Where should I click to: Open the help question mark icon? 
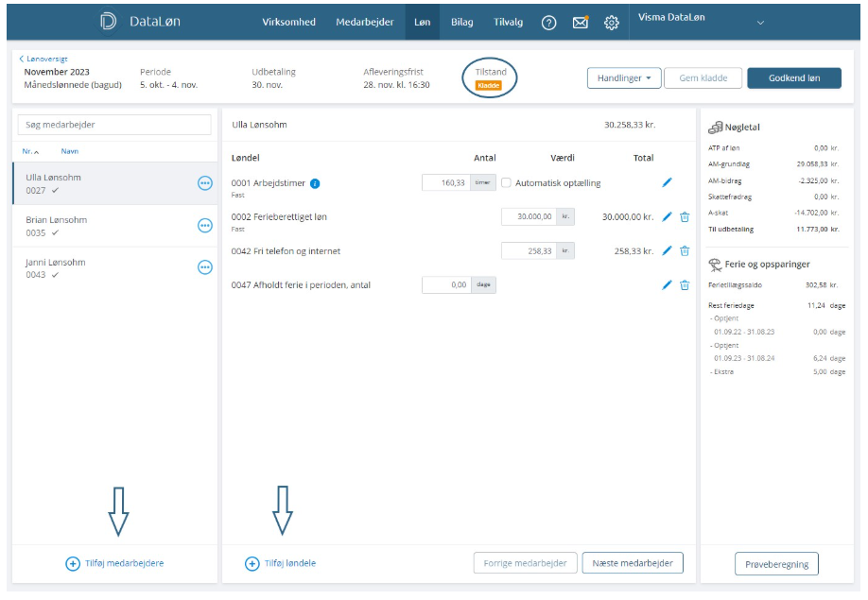[548, 23]
